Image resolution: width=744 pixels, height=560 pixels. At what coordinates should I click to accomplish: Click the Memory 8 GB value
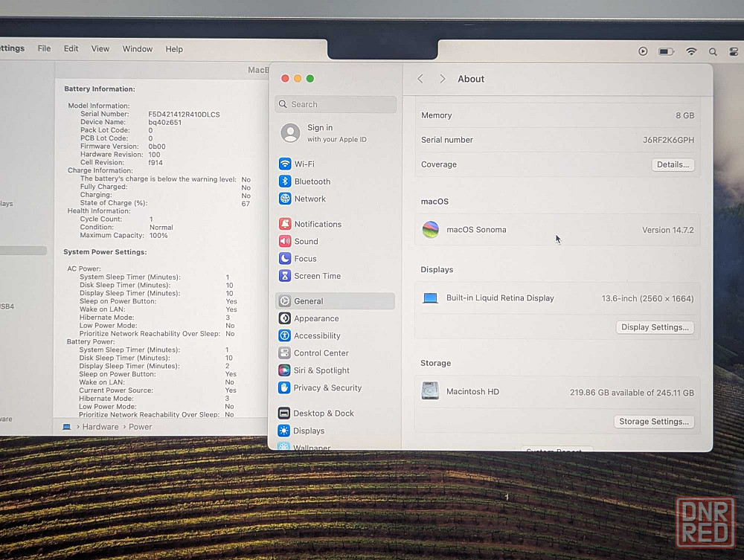pyautogui.click(x=684, y=116)
